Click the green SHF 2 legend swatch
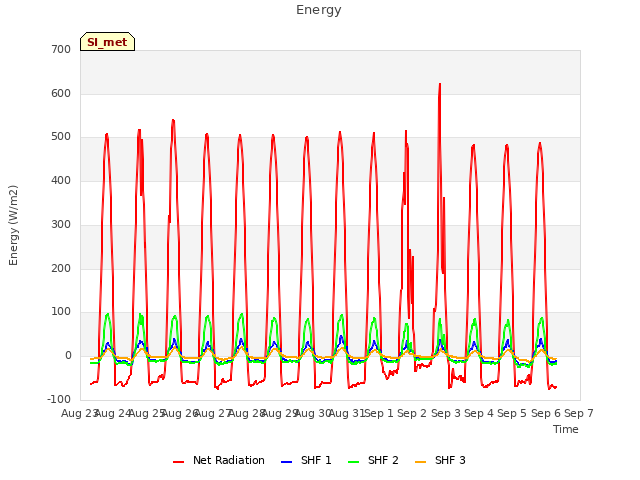The width and height of the screenshot is (640, 480). [353, 462]
